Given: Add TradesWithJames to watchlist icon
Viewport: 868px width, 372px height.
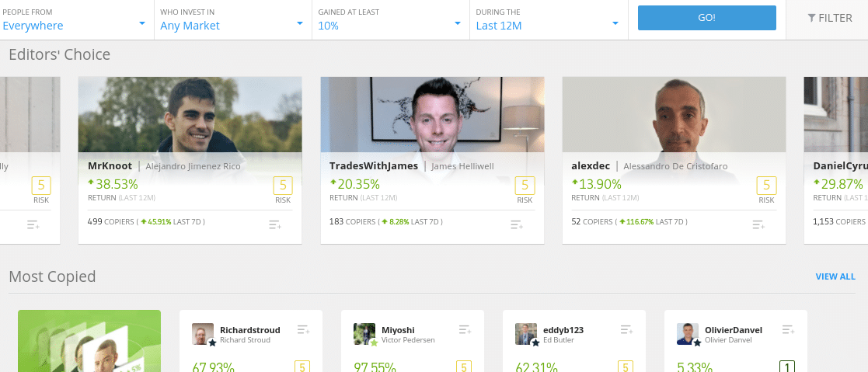Looking at the screenshot, I should [x=517, y=224].
